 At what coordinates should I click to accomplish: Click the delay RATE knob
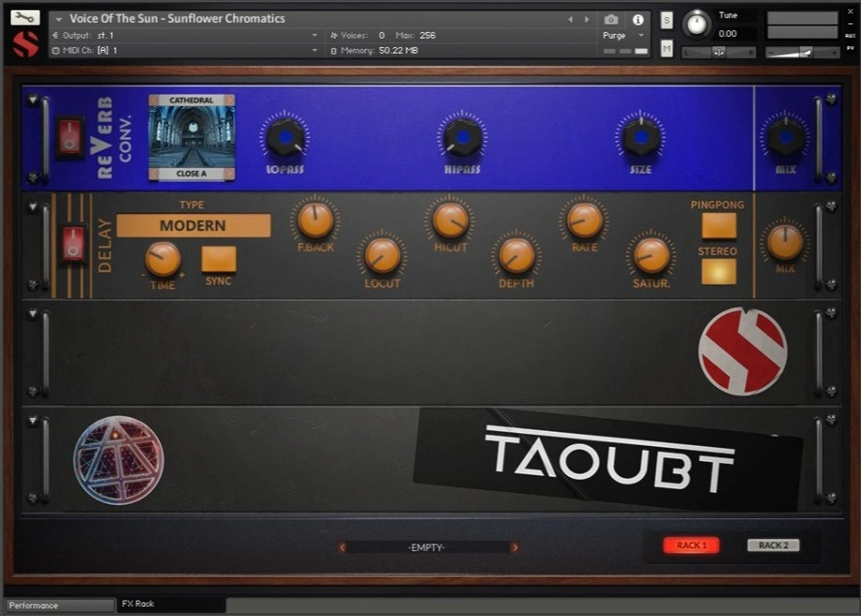pos(584,221)
